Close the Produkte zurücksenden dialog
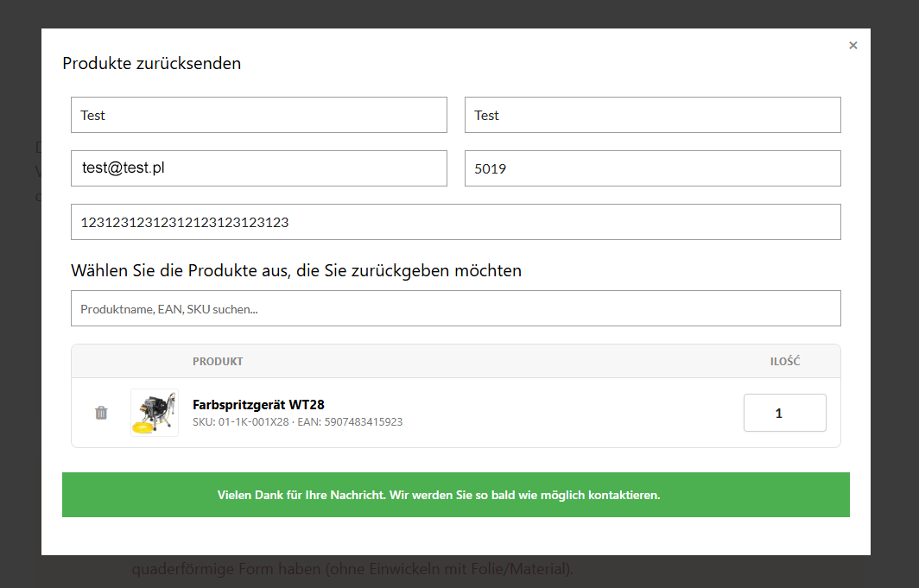 852,46
